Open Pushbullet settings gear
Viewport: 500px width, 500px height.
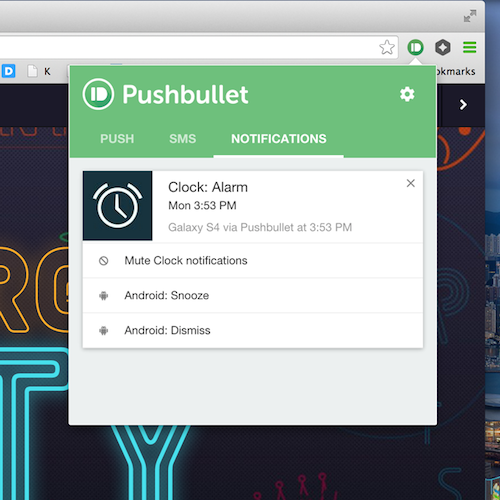[x=407, y=94]
